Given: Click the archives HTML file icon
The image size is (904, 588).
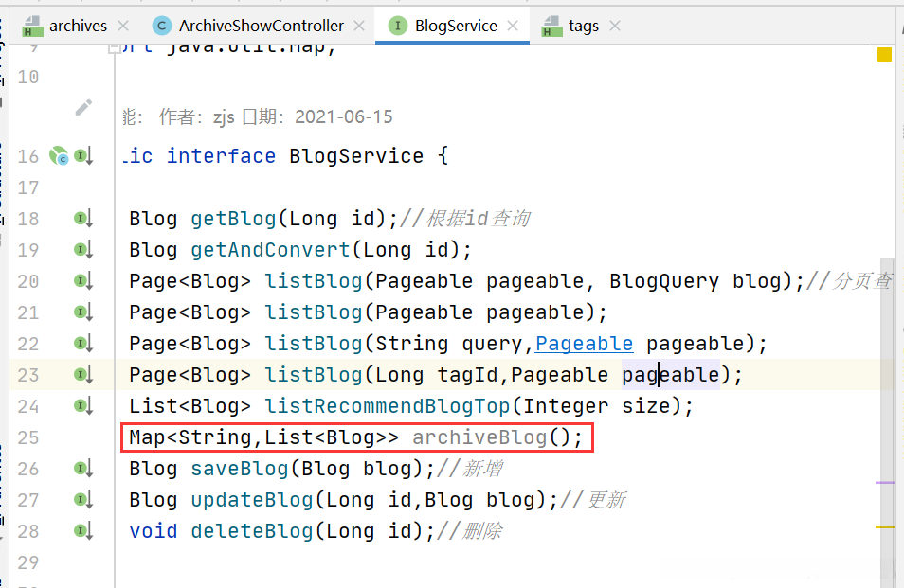Looking at the screenshot, I should (33, 26).
